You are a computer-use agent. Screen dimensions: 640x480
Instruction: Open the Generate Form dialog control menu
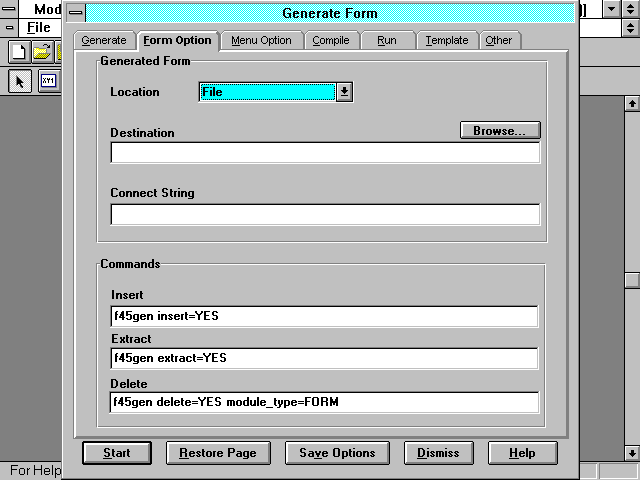75,13
